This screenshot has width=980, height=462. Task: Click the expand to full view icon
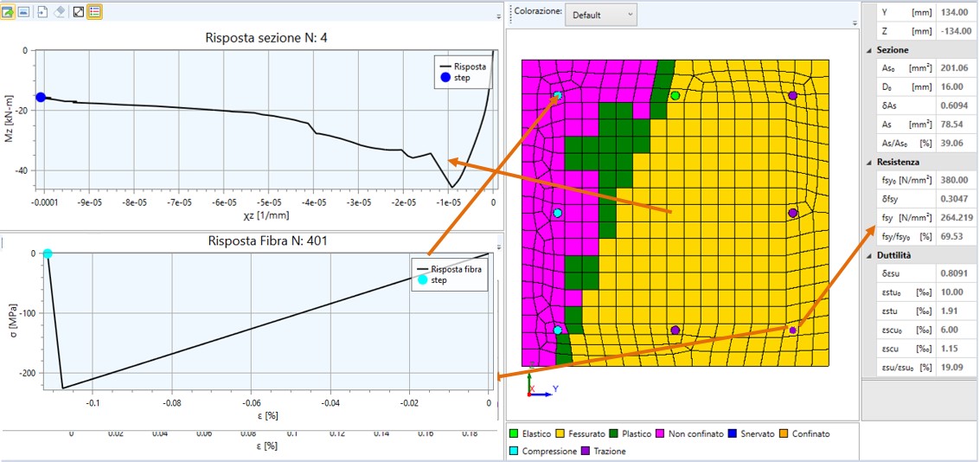(x=79, y=12)
